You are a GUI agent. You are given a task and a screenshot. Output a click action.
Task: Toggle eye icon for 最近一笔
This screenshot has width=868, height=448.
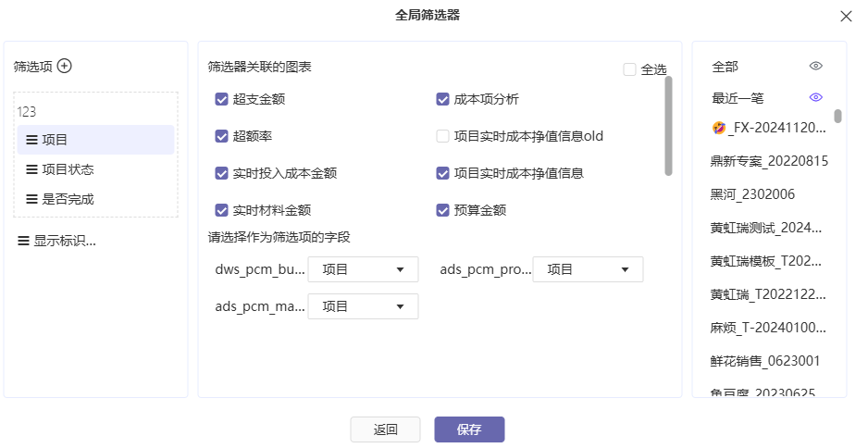815,97
